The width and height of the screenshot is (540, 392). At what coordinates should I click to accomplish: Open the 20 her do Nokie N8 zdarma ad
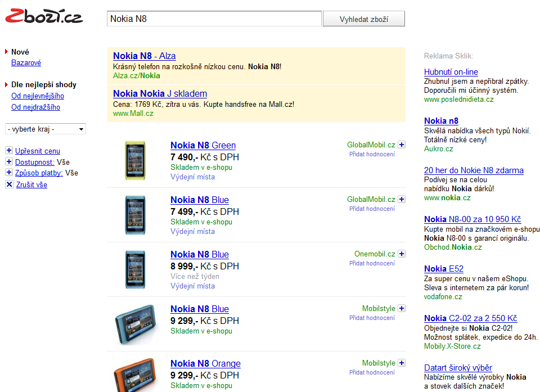coord(474,170)
